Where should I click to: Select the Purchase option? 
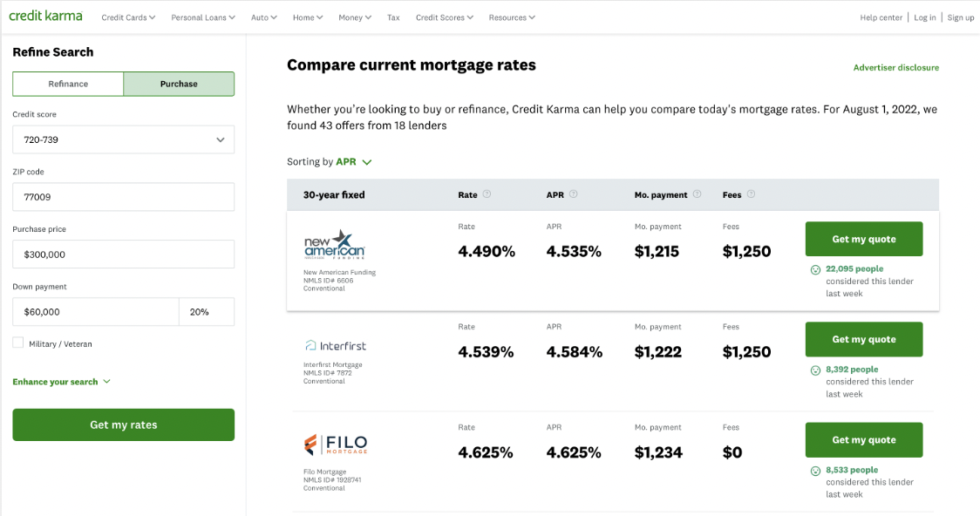[x=179, y=84]
